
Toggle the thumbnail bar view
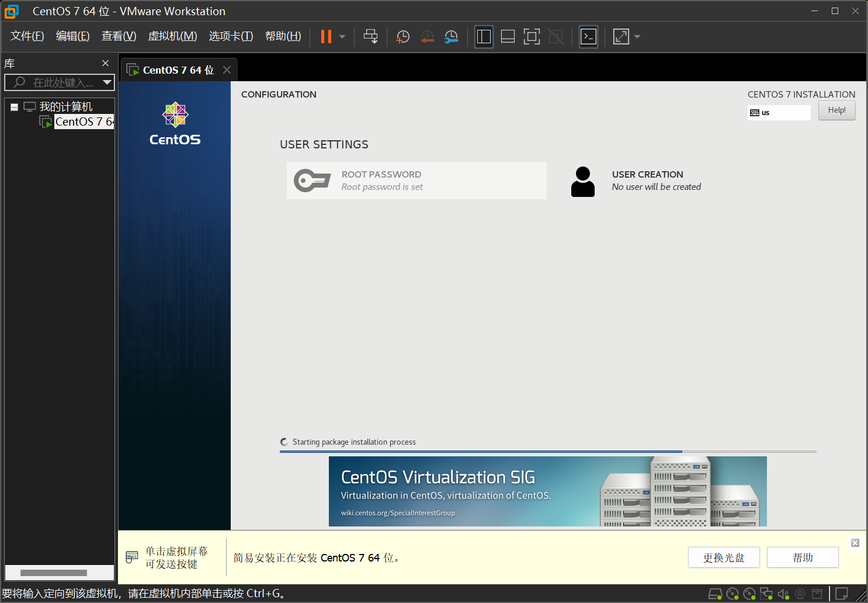click(x=508, y=37)
